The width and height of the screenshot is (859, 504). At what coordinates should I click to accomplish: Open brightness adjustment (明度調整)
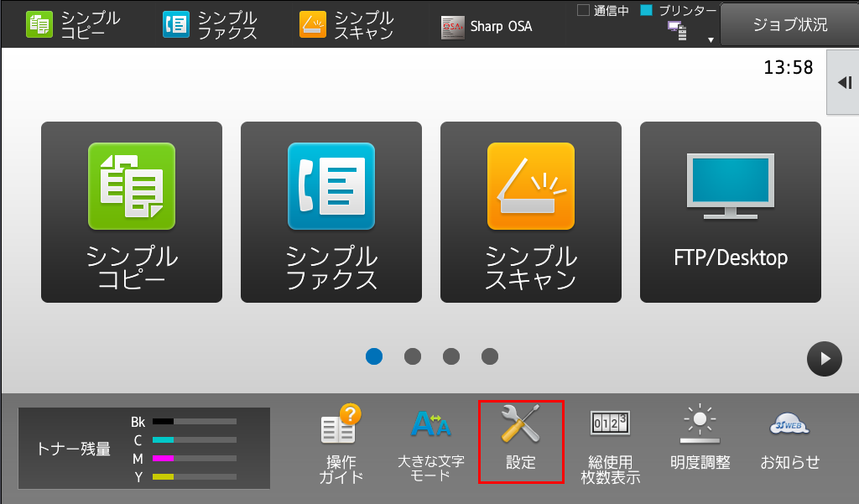click(x=700, y=441)
